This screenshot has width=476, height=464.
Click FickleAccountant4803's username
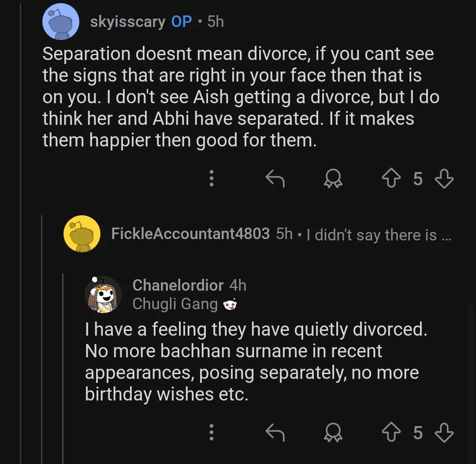pos(190,234)
